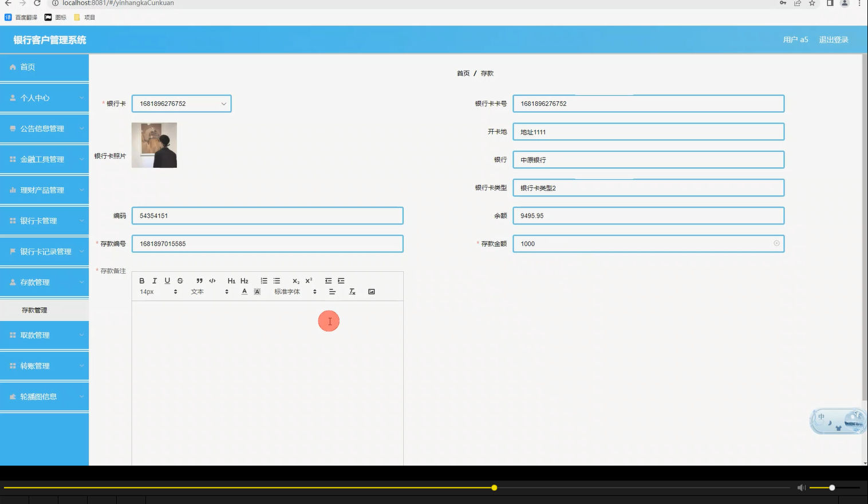Open 文本 paragraph style dropdown
Image resolution: width=868 pixels, height=504 pixels.
(210, 292)
